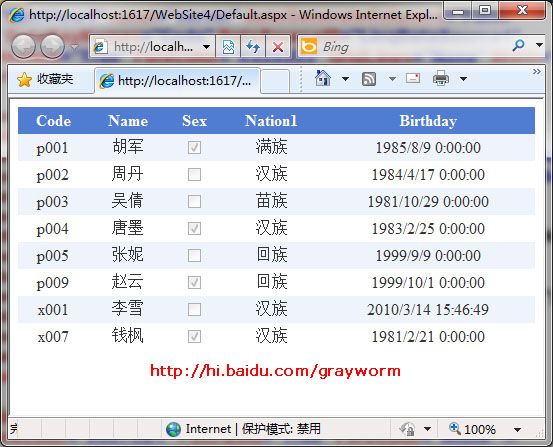Open the search provider dropdown arrow
The width and height of the screenshot is (553, 447).
(539, 45)
